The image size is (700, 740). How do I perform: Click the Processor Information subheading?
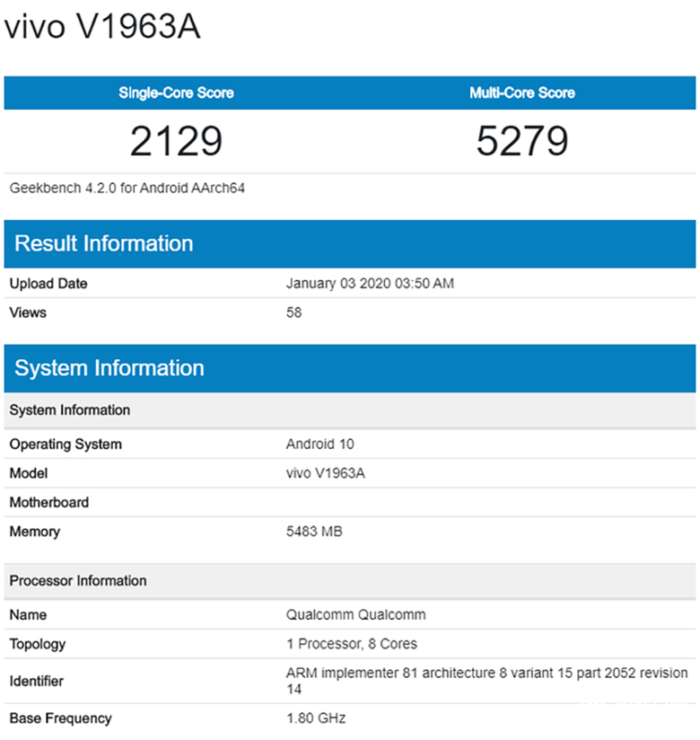(x=78, y=581)
